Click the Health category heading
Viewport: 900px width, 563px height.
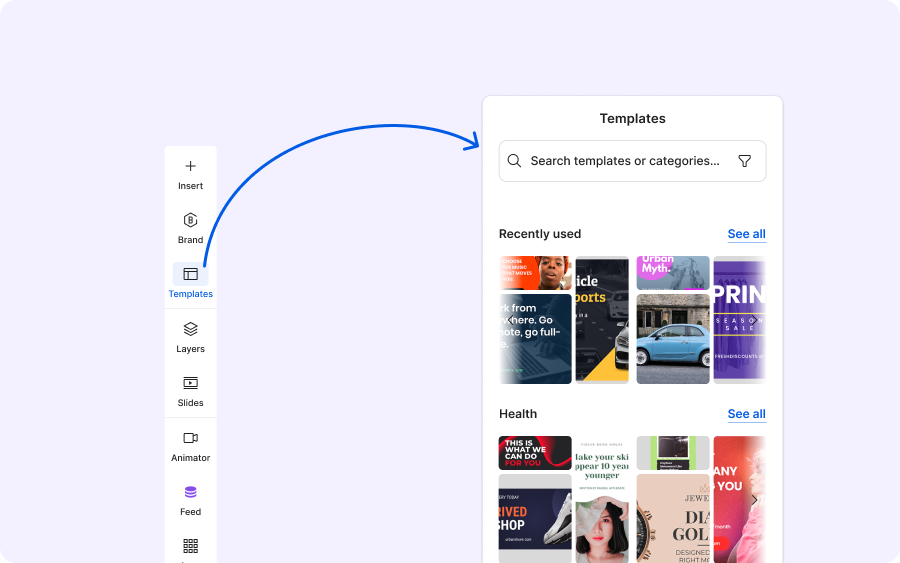[518, 414]
